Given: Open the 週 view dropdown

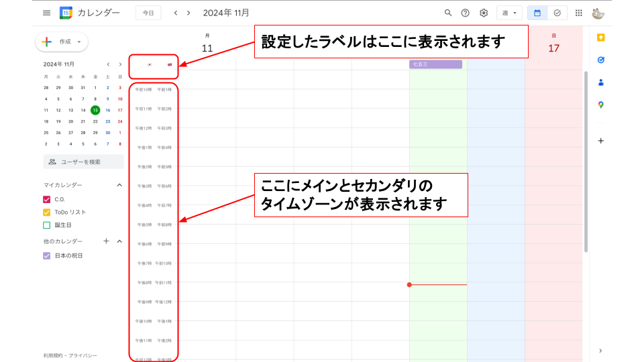Looking at the screenshot, I should pyautogui.click(x=509, y=13).
